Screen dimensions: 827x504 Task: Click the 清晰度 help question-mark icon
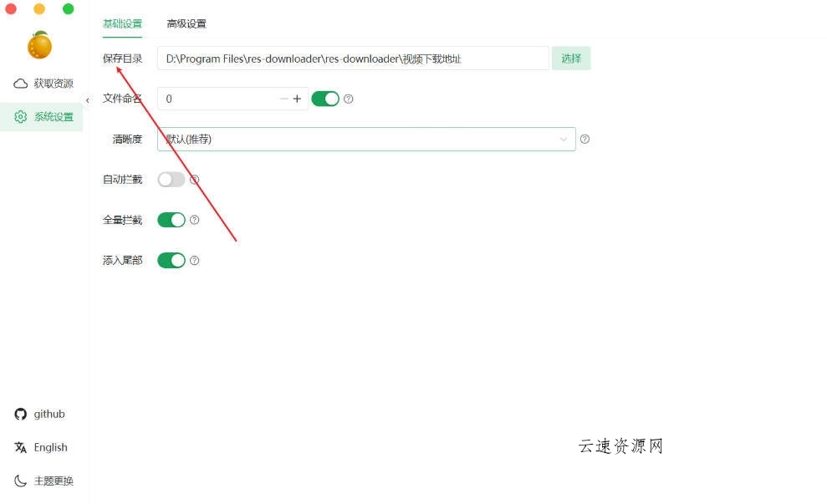[585, 139]
